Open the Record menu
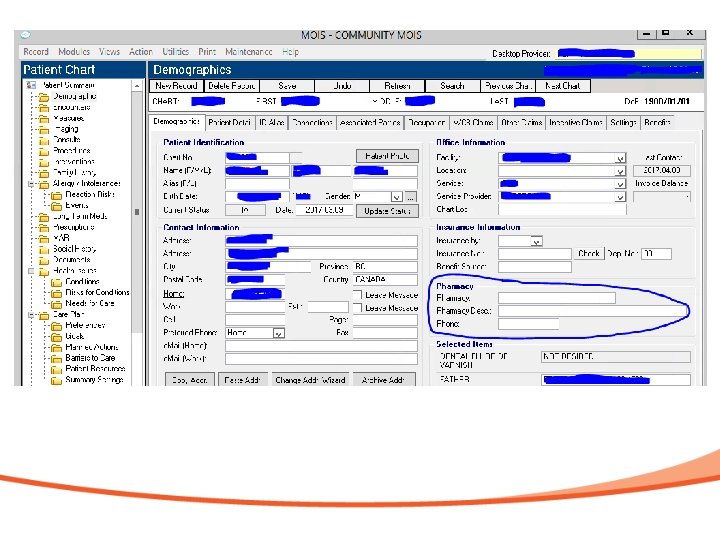The width and height of the screenshot is (720, 540). pos(36,52)
